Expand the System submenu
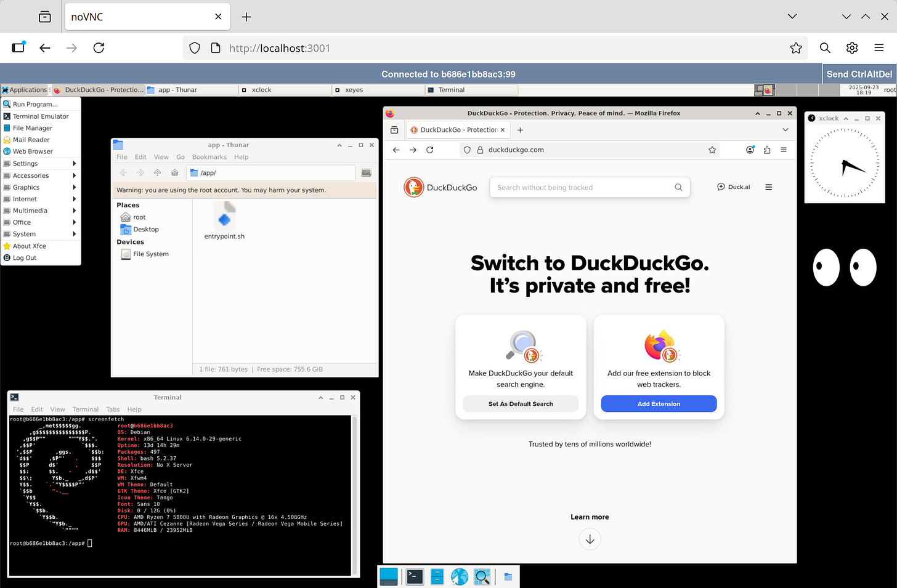The image size is (897, 588). point(41,234)
